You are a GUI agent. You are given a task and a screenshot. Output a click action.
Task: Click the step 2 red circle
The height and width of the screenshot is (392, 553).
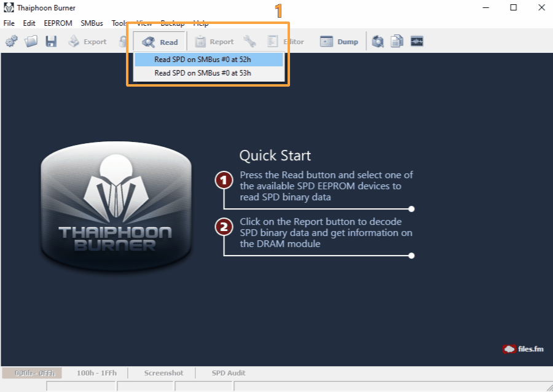coord(224,227)
